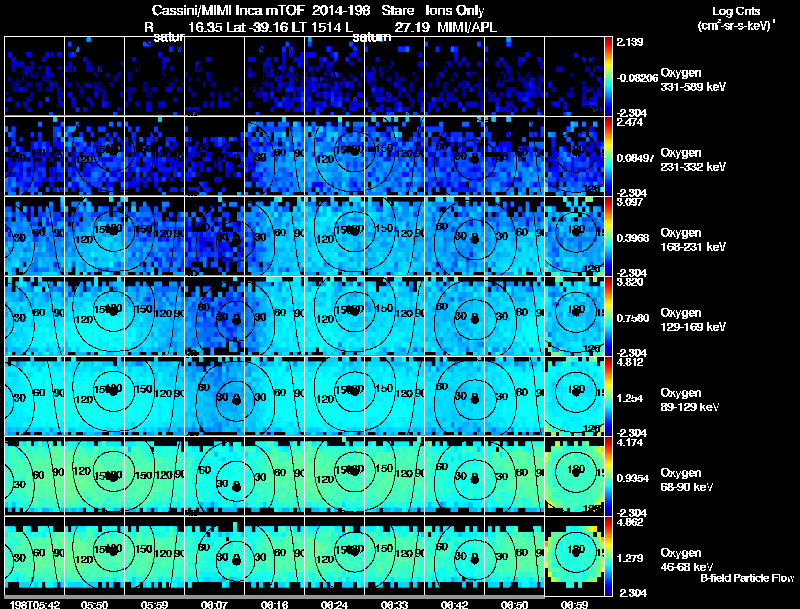Click the MIMI/APL label in the header
The image size is (800, 609).
point(467,27)
